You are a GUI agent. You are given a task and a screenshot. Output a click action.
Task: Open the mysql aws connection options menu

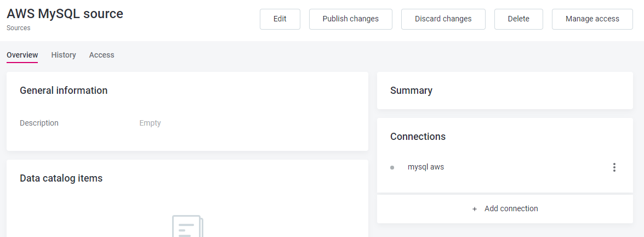coord(614,167)
